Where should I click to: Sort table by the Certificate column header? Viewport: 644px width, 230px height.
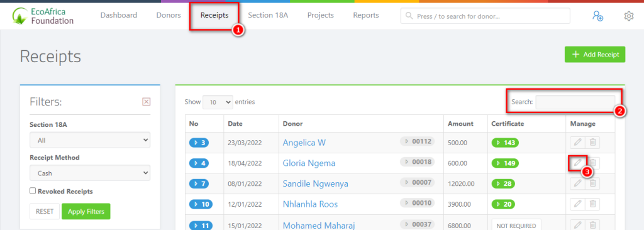click(526, 124)
